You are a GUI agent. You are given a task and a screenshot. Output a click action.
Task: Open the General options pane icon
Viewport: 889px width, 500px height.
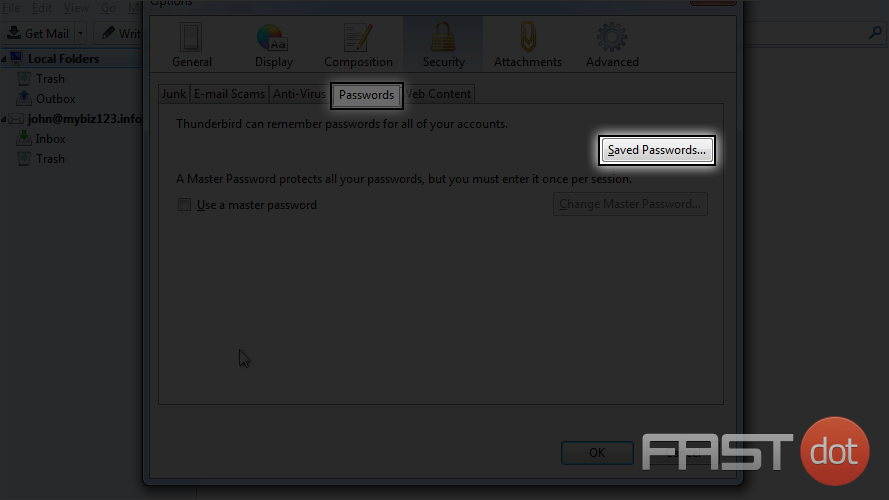coord(191,37)
